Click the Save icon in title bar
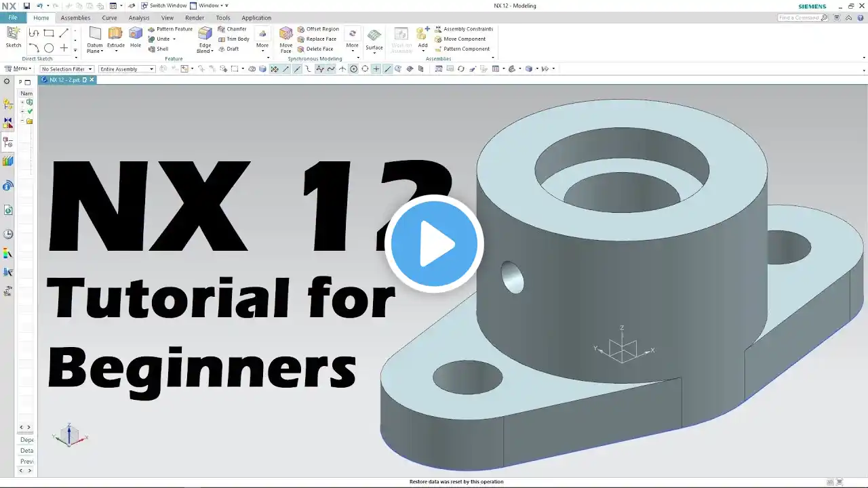The width and height of the screenshot is (868, 488). pyautogui.click(x=26, y=5)
